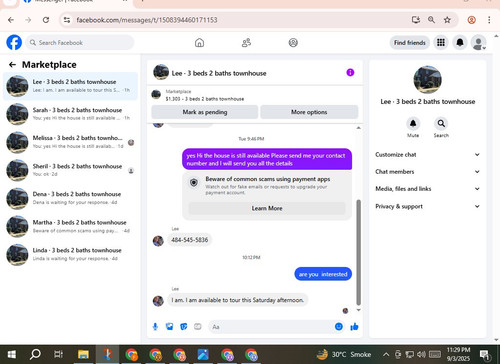Screen dimensions: 500x364
Task: Expand Customize chat section
Action: pyautogui.click(x=427, y=155)
